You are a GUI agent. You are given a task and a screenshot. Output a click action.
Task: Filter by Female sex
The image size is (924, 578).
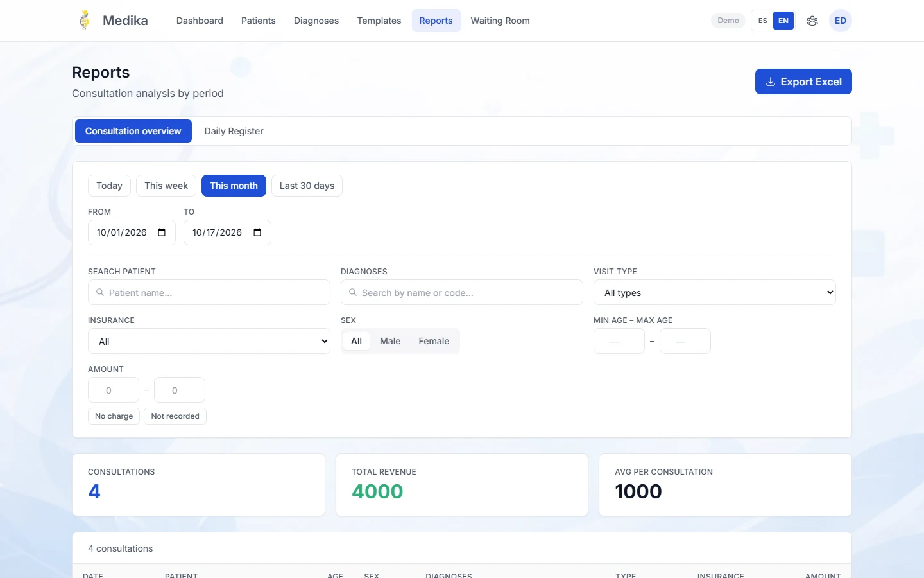click(x=434, y=341)
